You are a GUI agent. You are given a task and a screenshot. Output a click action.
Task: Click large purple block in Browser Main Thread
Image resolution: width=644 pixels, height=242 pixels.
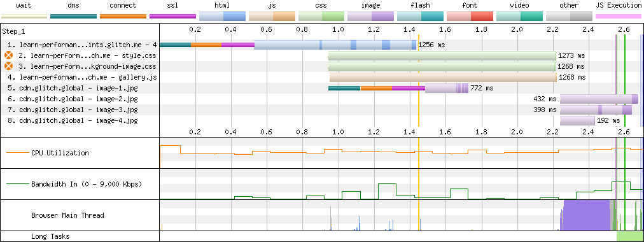587,215
